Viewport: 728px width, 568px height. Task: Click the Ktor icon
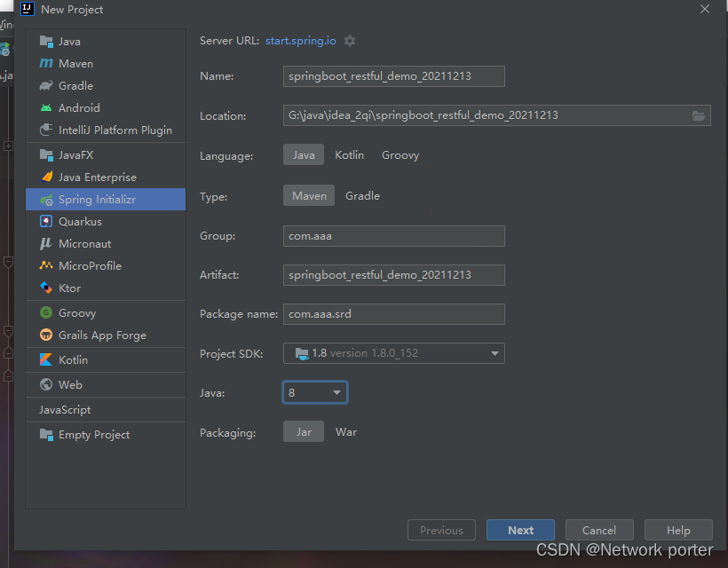(46, 288)
